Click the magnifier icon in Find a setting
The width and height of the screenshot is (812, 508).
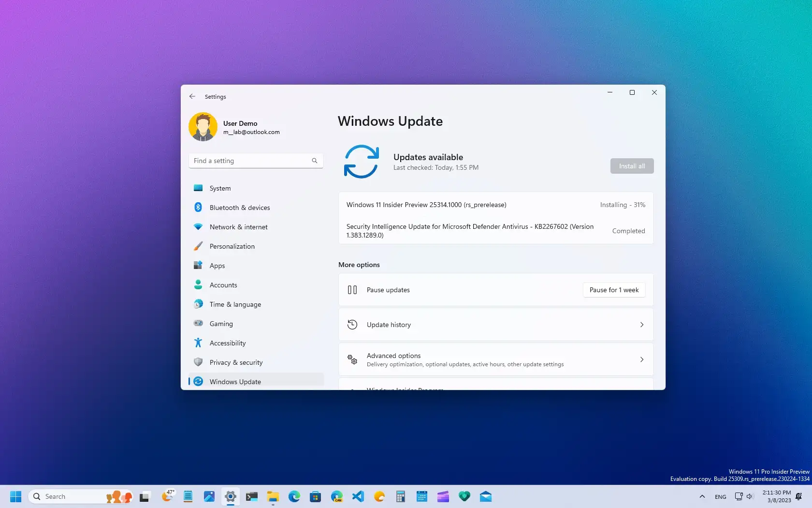point(315,161)
